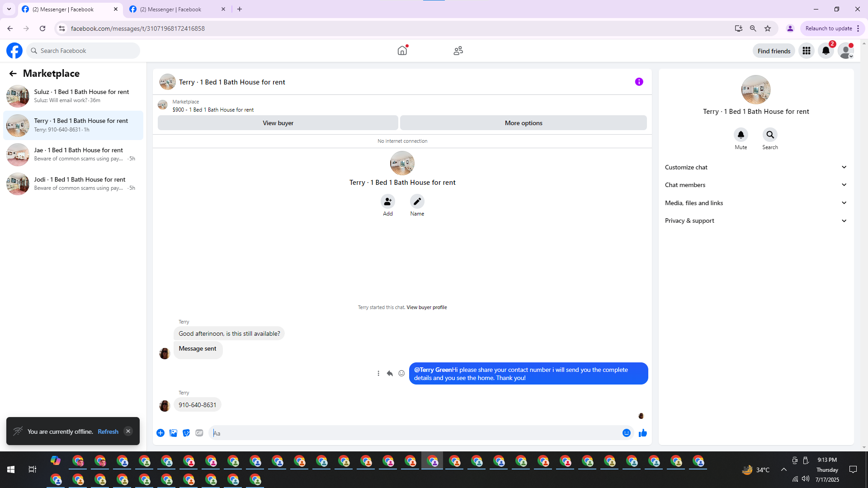Open the View buyer profile link

[427, 307]
